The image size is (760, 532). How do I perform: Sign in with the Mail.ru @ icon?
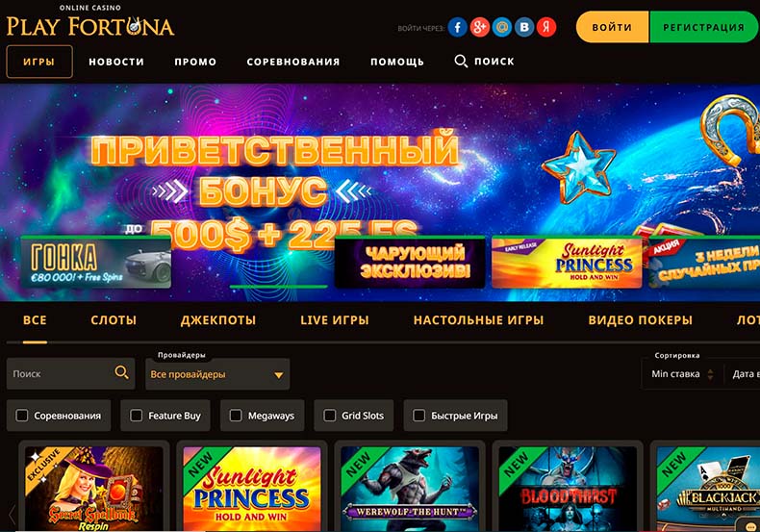501,27
